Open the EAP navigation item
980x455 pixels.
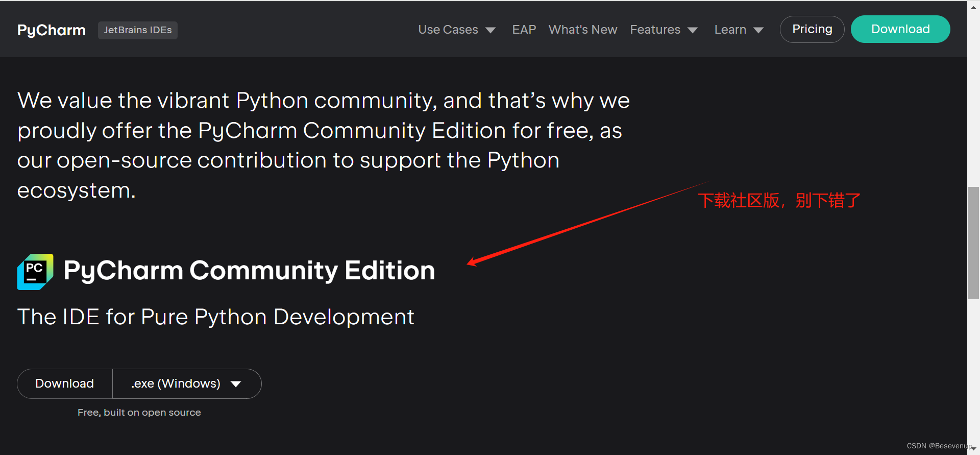coord(524,30)
